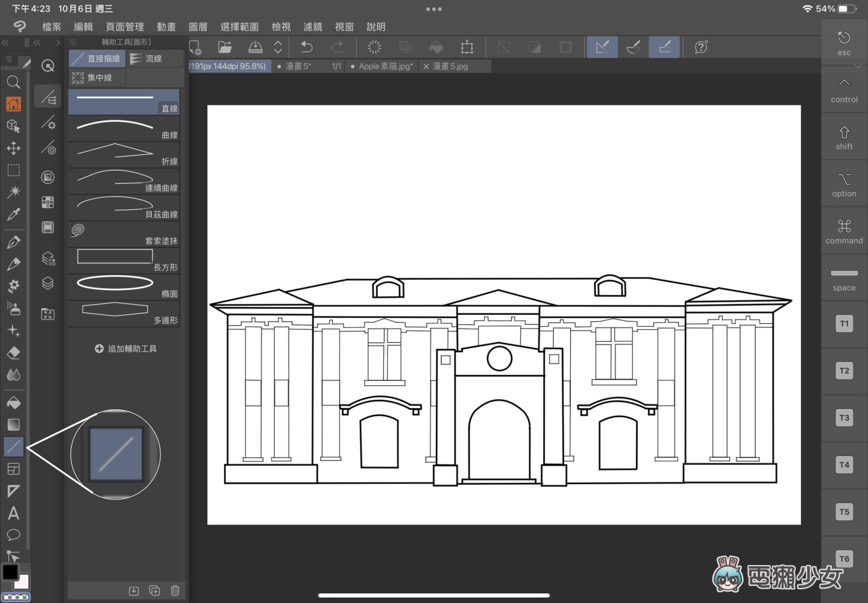Open the 編輯 menu
The width and height of the screenshot is (868, 603).
coord(83,27)
